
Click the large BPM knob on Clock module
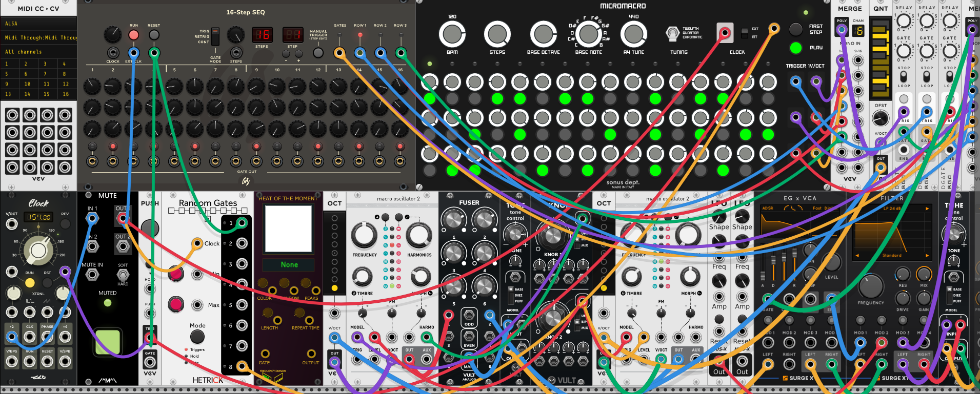[38, 251]
